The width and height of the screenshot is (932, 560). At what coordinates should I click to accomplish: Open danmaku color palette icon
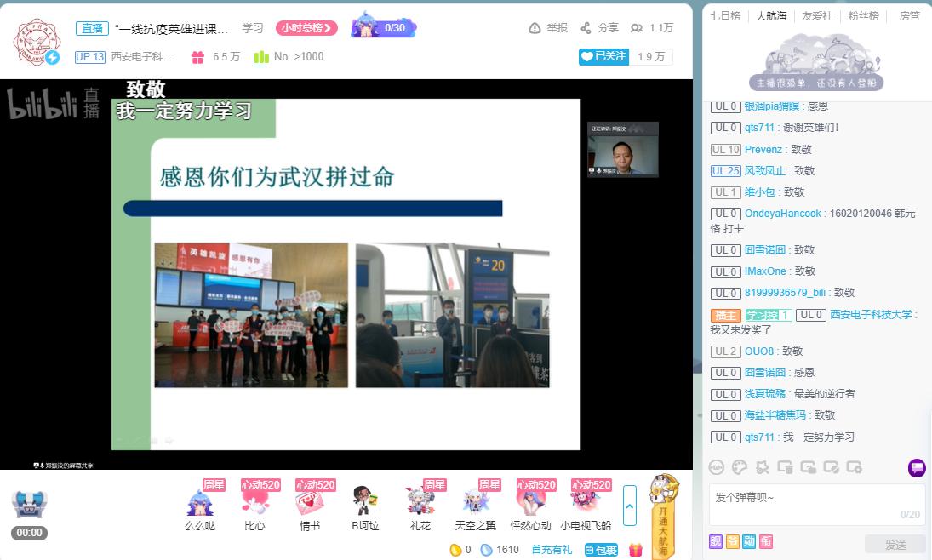[x=740, y=466]
